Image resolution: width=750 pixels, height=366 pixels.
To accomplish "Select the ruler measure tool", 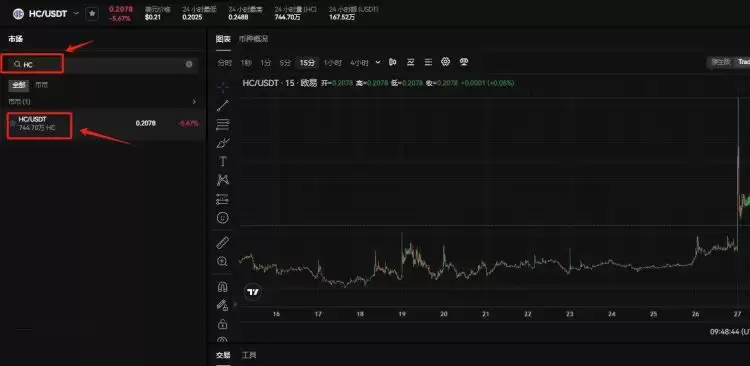I will 223,243.
